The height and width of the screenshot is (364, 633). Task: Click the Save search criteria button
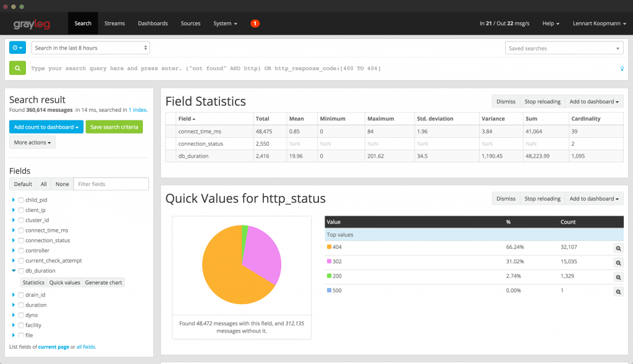click(114, 127)
